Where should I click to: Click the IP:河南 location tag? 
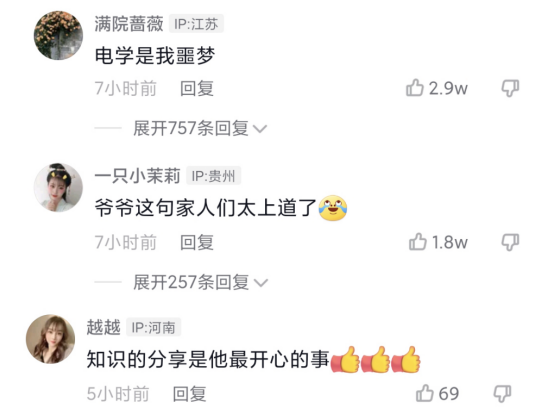153,328
